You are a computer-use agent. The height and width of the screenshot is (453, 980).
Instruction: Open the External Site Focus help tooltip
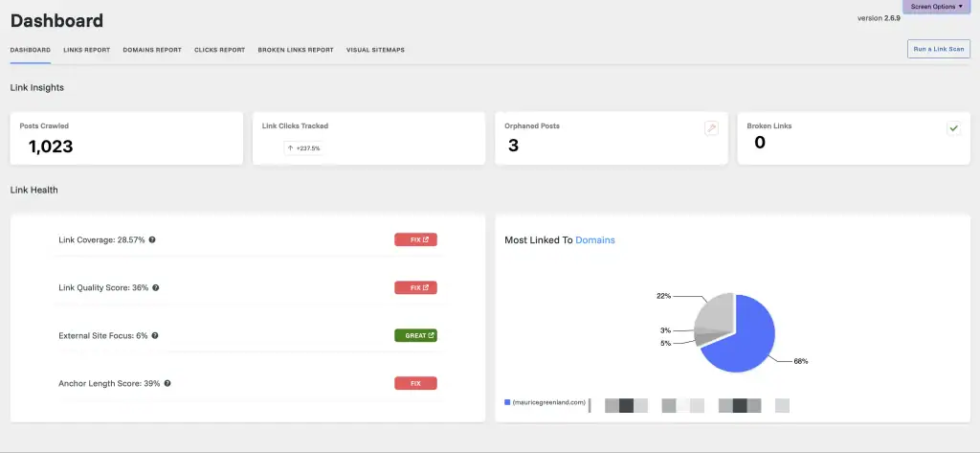(x=155, y=335)
